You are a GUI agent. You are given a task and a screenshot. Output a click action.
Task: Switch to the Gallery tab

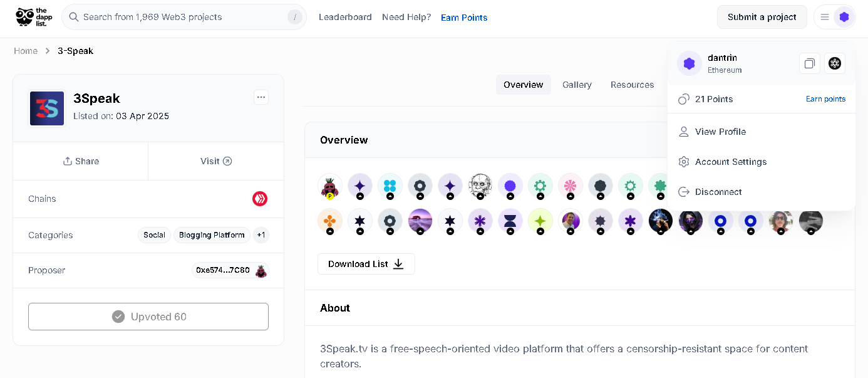577,85
